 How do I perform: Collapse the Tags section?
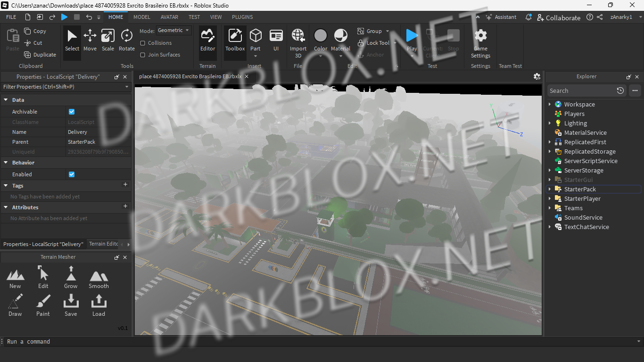(x=6, y=186)
